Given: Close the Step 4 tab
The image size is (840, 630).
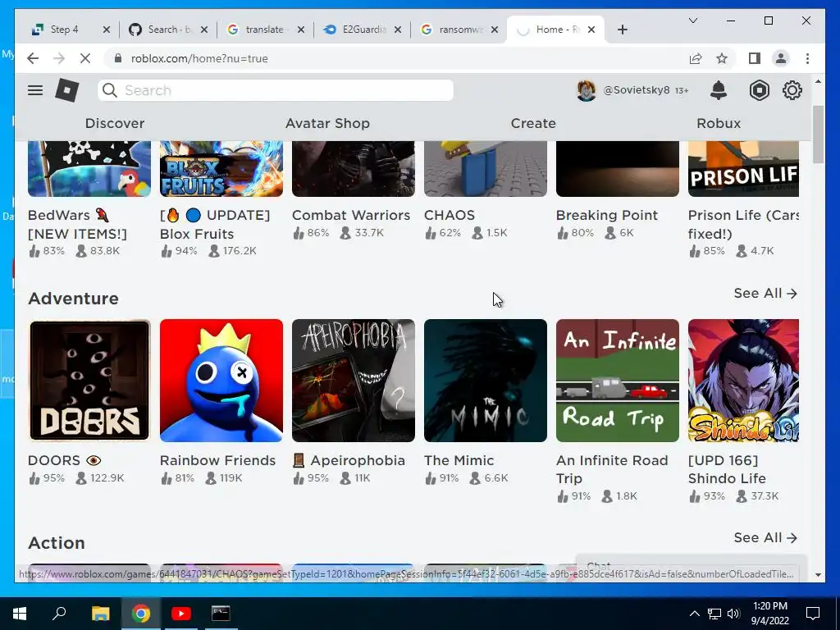Looking at the screenshot, I should (x=106, y=30).
